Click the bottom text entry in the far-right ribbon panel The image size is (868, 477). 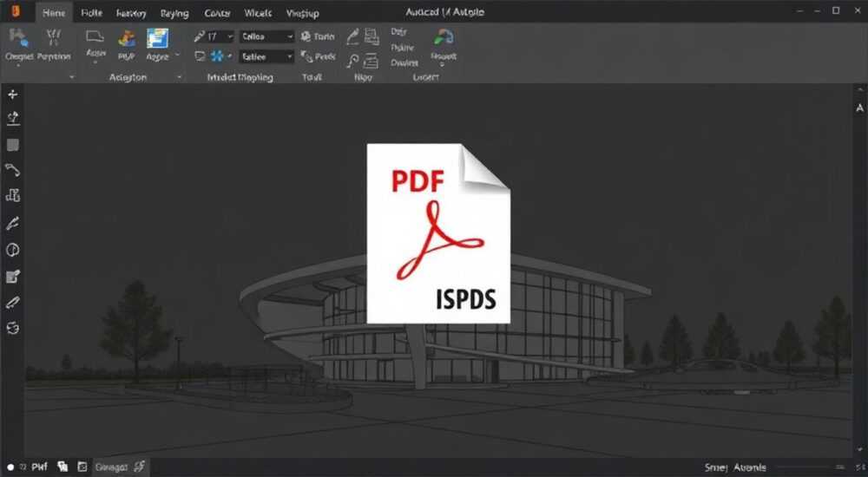click(404, 63)
